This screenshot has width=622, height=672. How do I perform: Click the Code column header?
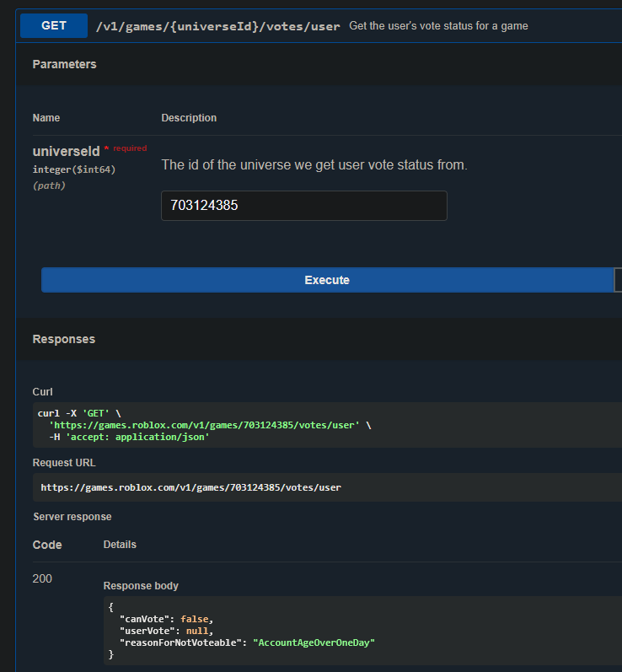click(47, 545)
